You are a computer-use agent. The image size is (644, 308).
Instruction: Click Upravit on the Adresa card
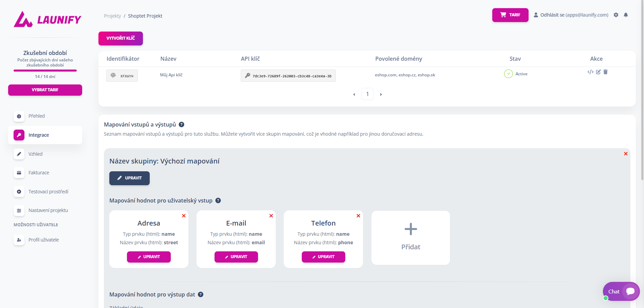[149, 257]
